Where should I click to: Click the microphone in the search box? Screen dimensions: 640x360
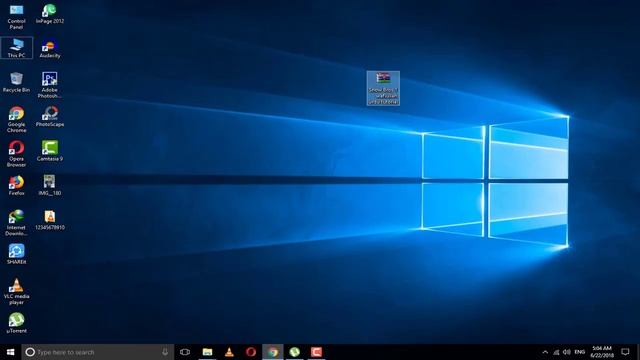pos(165,352)
